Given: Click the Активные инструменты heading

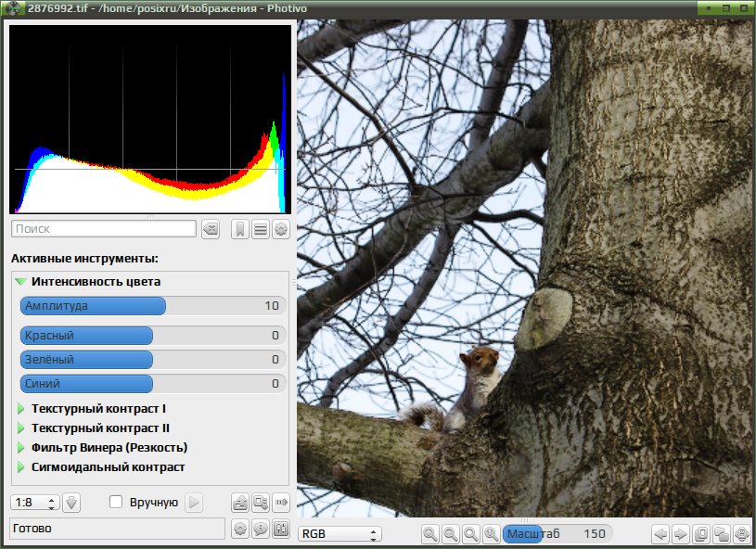Looking at the screenshot, I should pyautogui.click(x=84, y=259).
